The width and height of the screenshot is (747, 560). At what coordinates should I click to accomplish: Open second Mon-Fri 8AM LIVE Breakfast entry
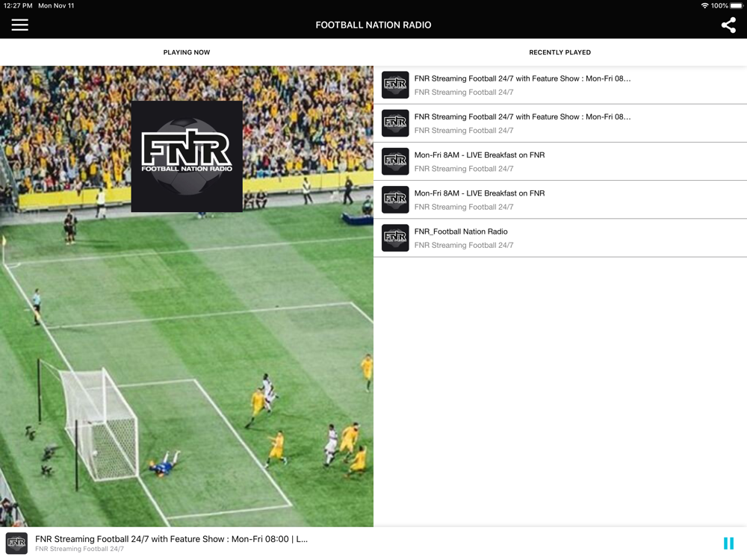pyautogui.click(x=560, y=199)
